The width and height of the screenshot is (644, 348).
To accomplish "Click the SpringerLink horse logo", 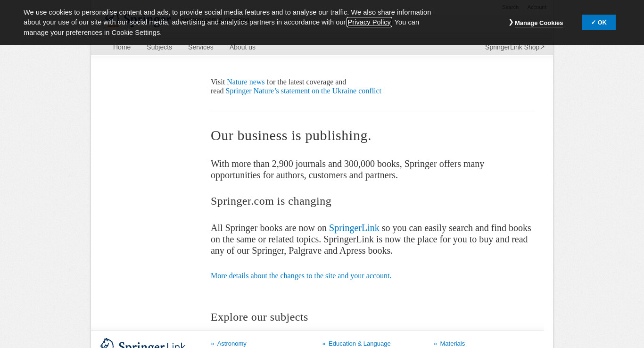I will (143, 343).
